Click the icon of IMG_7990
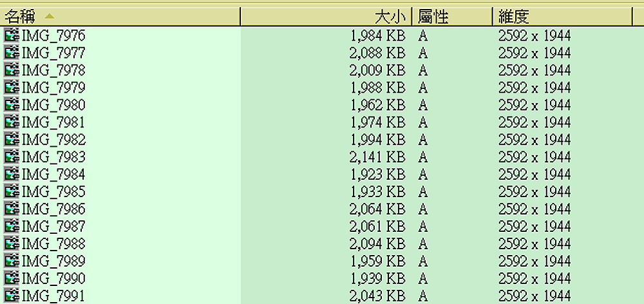This screenshot has height=304, width=644. (12, 278)
